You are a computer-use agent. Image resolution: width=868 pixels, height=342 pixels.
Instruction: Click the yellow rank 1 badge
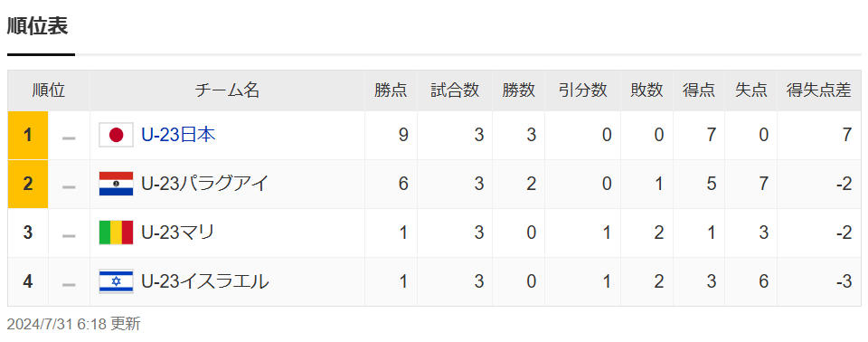[28, 135]
